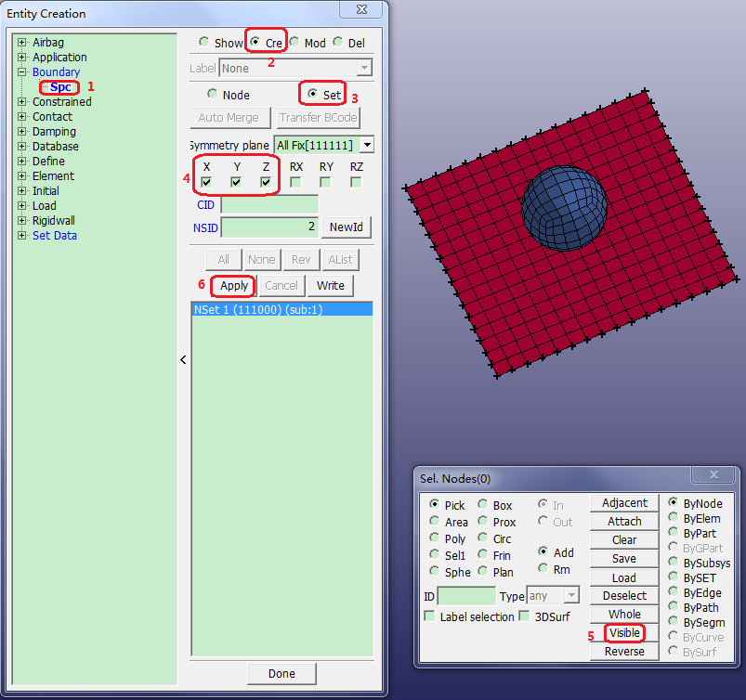The width and height of the screenshot is (746, 700).
Task: Expand the Contact tree node
Action: point(21,117)
